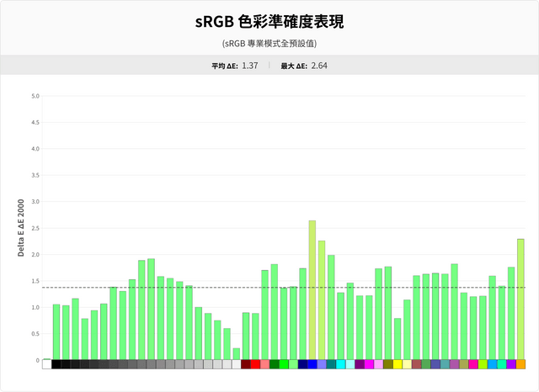Select the bar above the orange swatch
Image resolution: width=539 pixels, height=392 pixels.
[x=520, y=299]
